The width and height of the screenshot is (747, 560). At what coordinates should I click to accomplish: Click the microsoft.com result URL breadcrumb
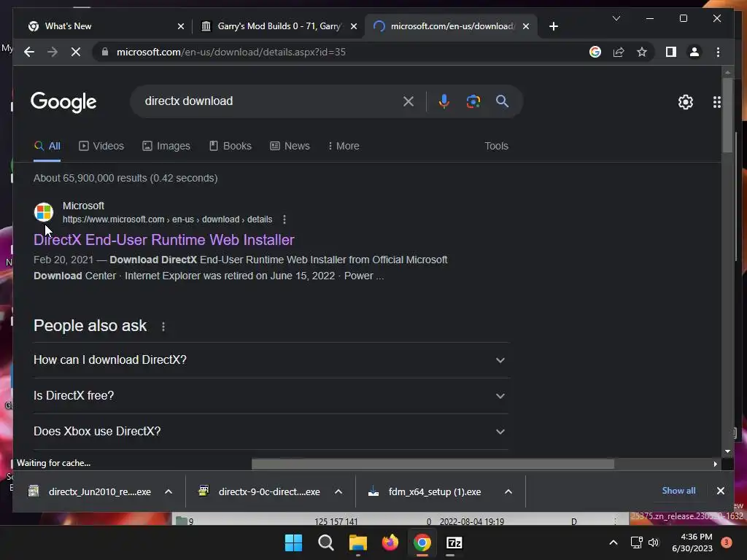pyautogui.click(x=168, y=219)
